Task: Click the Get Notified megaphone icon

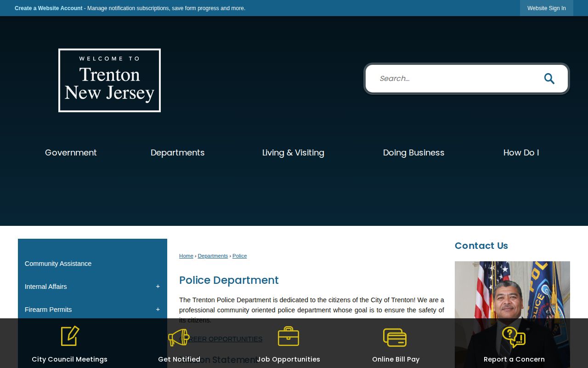Action: click(x=179, y=337)
